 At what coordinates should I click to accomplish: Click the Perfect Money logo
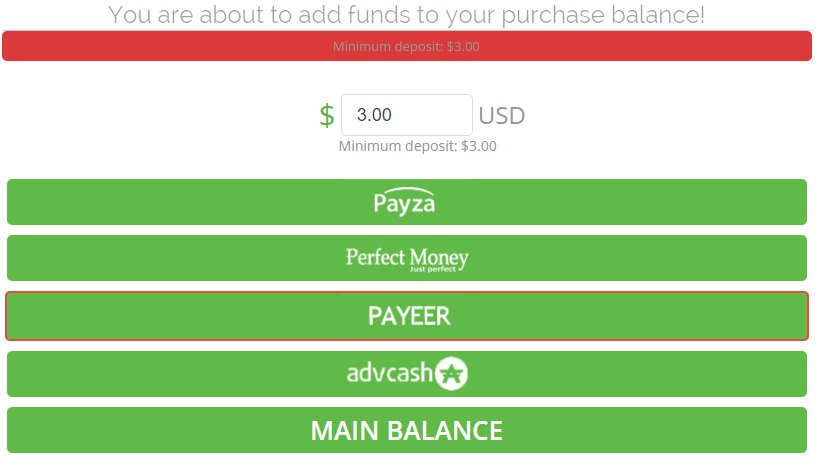click(407, 259)
